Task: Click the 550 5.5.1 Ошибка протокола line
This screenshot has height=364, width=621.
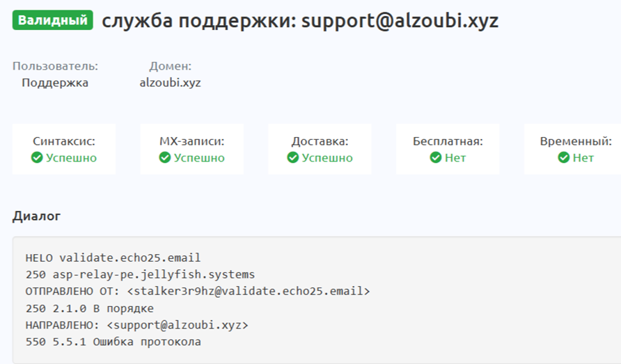Action: [x=113, y=342]
